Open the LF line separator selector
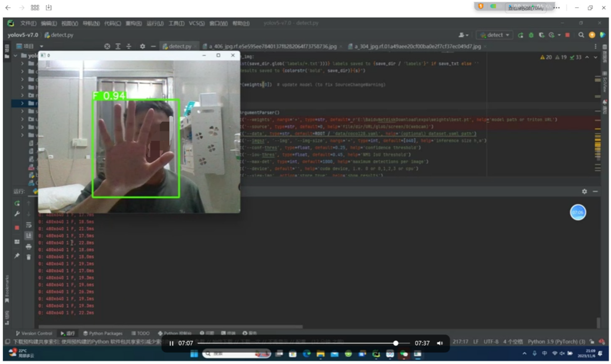Image resolution: width=611 pixels, height=364 pixels. click(x=476, y=342)
